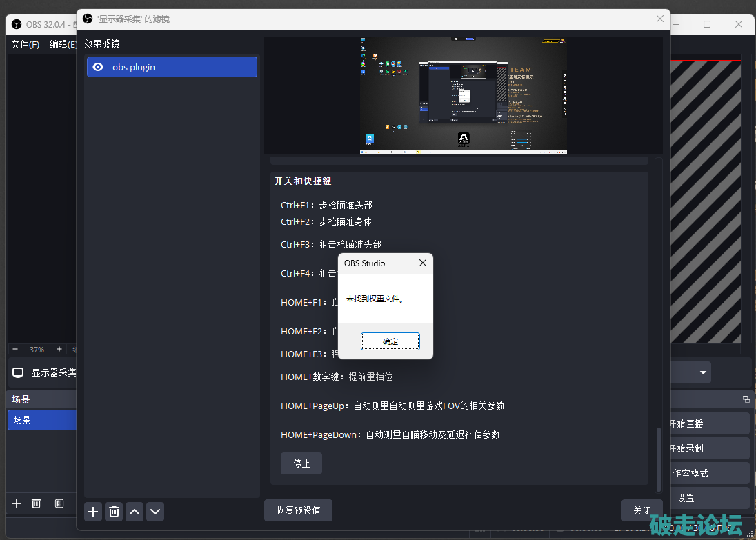Open the 文件(F) menu
This screenshot has width=756, height=540.
pos(26,44)
